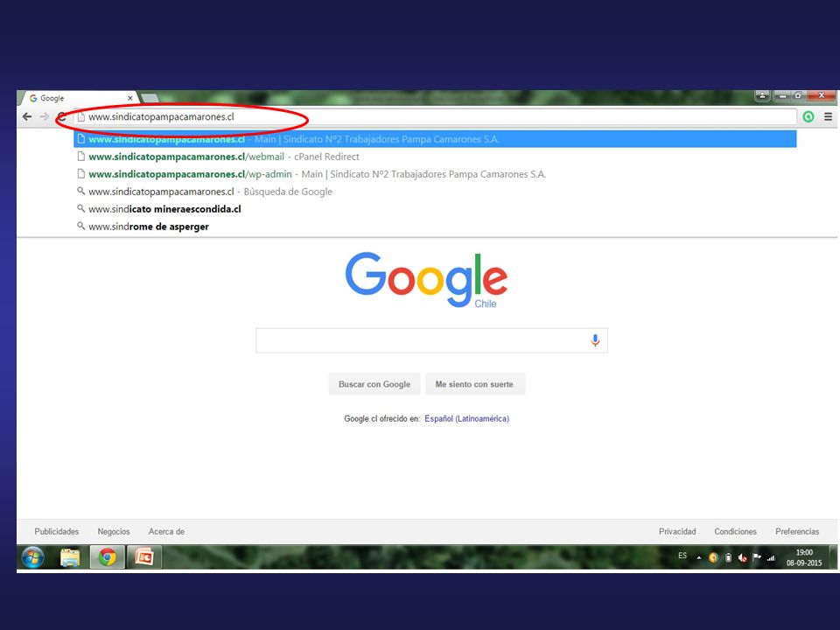This screenshot has width=840, height=630.
Task: Select the /webmail cPanel Redirect suggestion
Action: click(x=435, y=157)
